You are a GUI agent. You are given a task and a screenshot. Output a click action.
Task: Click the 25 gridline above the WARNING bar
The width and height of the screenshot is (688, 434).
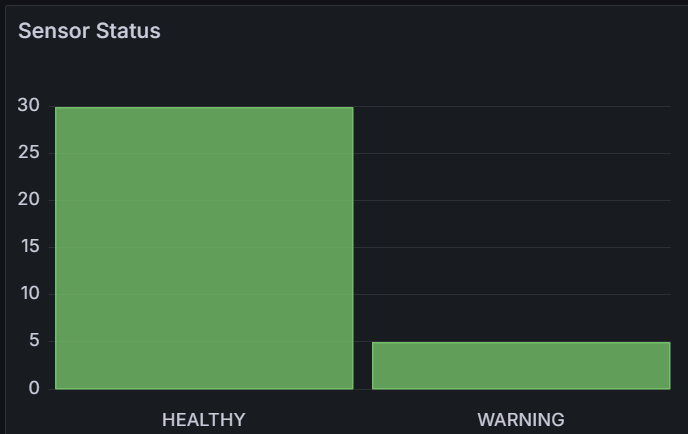(x=512, y=154)
